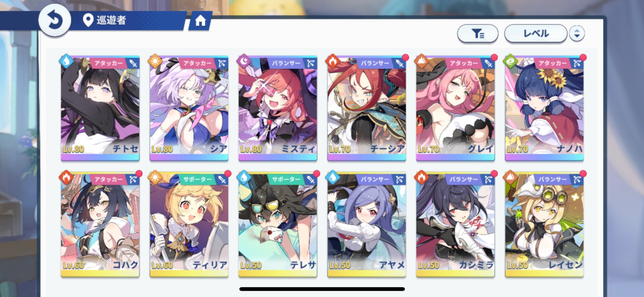Click red notification dot on グレイ card
644x297 pixels.
coord(494,58)
